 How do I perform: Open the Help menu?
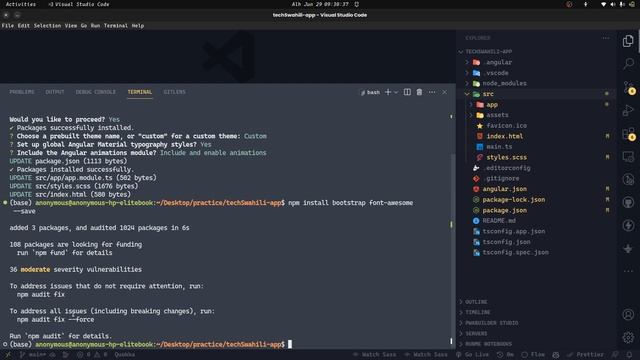(138, 25)
